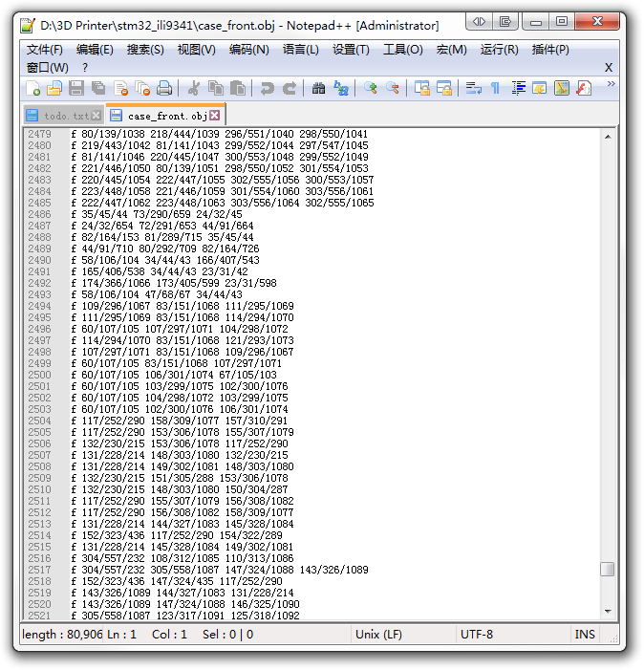The width and height of the screenshot is (644, 670).
Task: Toggle INS insert mode in the status bar
Action: pyautogui.click(x=585, y=635)
